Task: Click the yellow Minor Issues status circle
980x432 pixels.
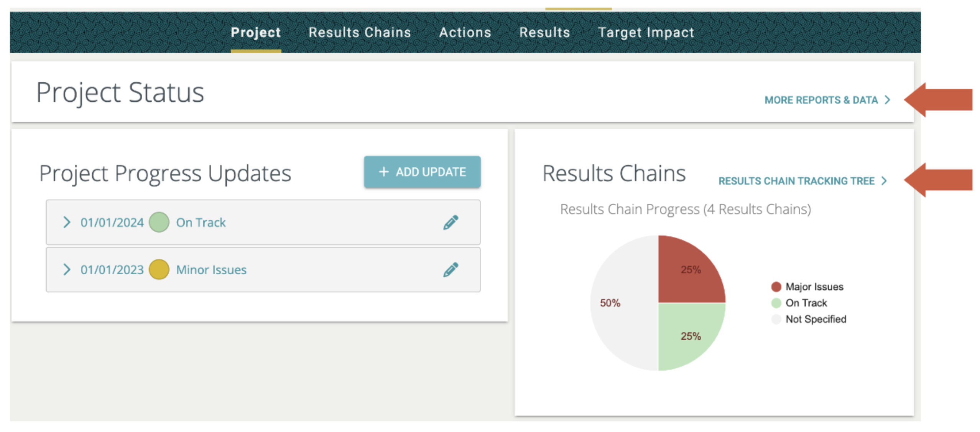Action: pyautogui.click(x=159, y=269)
